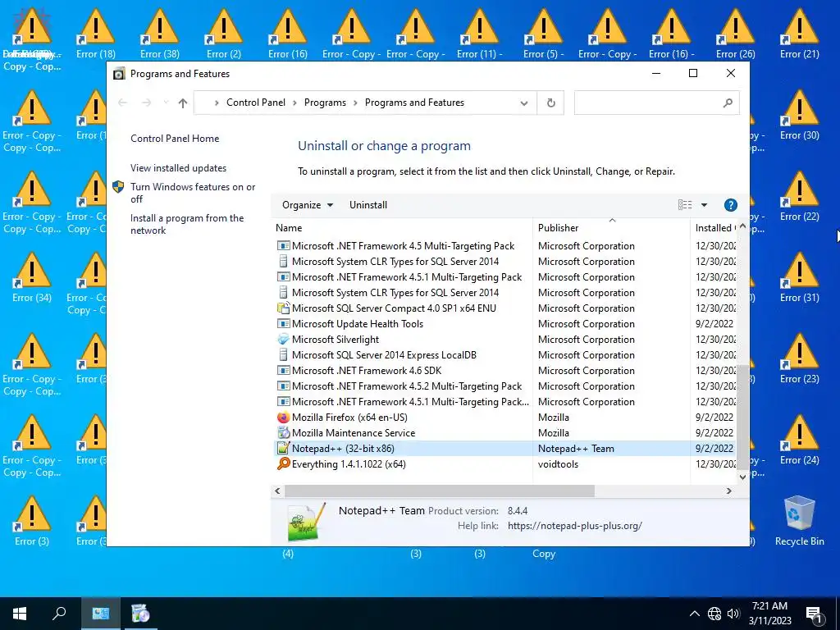This screenshot has height=630, width=840.
Task: Open Install a program from the network
Action: (x=187, y=225)
